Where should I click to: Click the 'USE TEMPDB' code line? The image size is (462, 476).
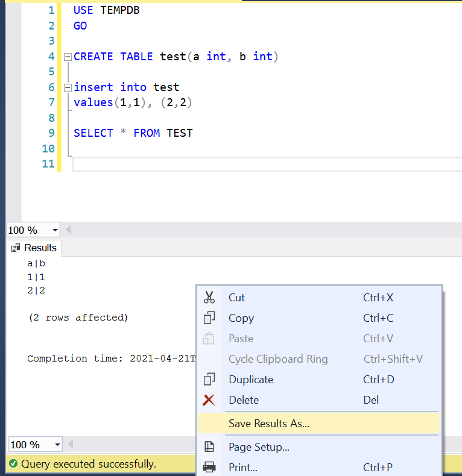coord(106,10)
